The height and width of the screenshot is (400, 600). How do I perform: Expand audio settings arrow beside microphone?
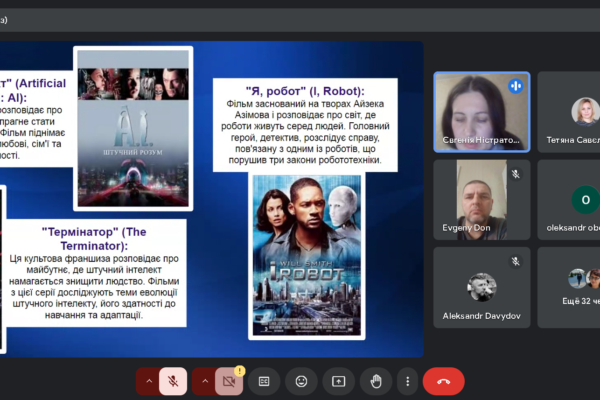pyautogui.click(x=149, y=381)
